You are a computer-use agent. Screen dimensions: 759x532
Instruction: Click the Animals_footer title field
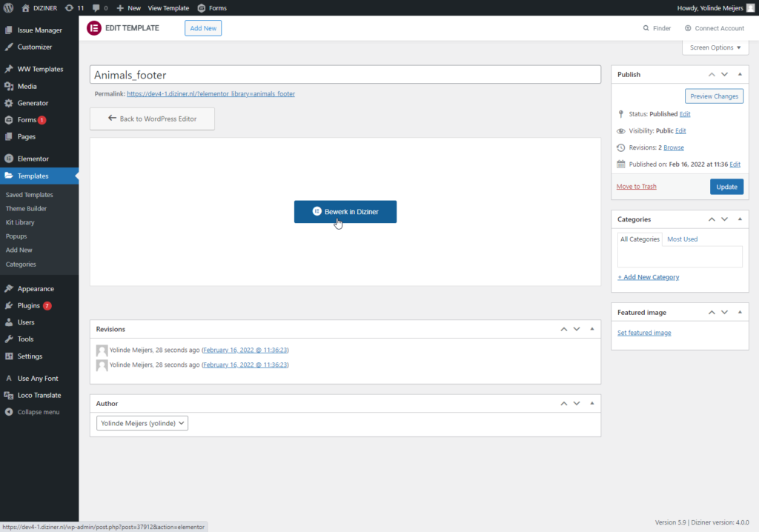click(x=345, y=75)
